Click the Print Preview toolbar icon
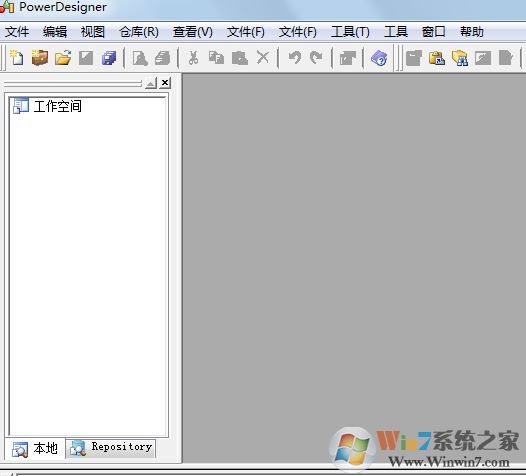 tap(140, 58)
